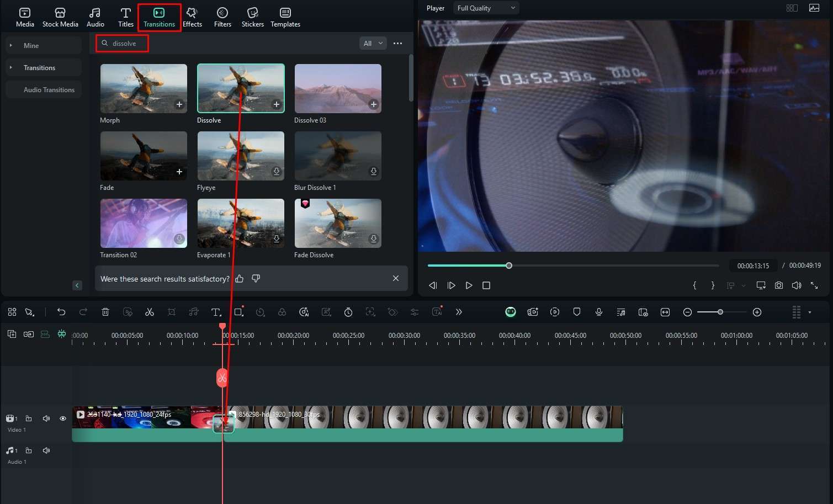Image resolution: width=833 pixels, height=504 pixels.
Task: Close the search feedback banner
Action: 396,278
